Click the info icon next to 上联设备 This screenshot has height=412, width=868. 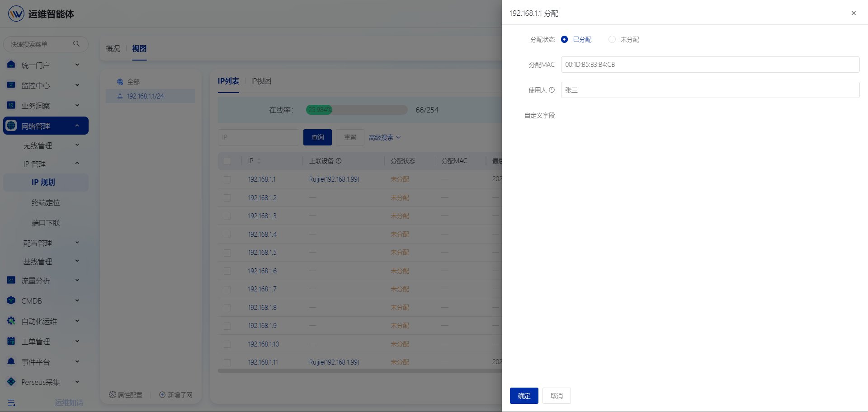coord(339,161)
